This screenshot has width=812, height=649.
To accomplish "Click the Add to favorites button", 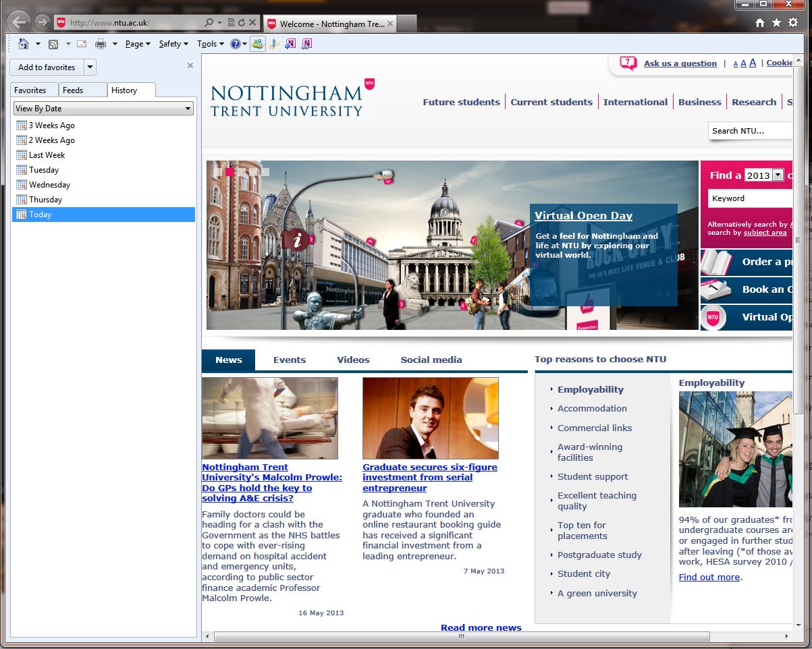I will coord(47,67).
